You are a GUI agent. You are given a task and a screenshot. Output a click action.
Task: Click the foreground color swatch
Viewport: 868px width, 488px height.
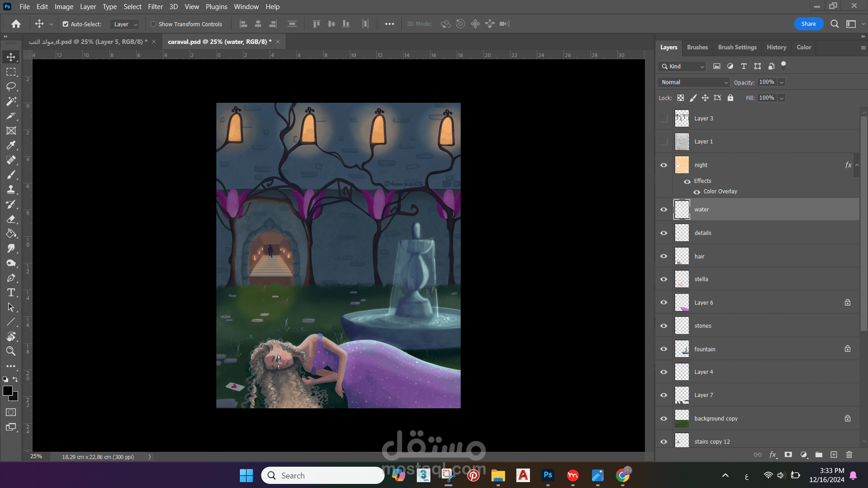point(8,391)
